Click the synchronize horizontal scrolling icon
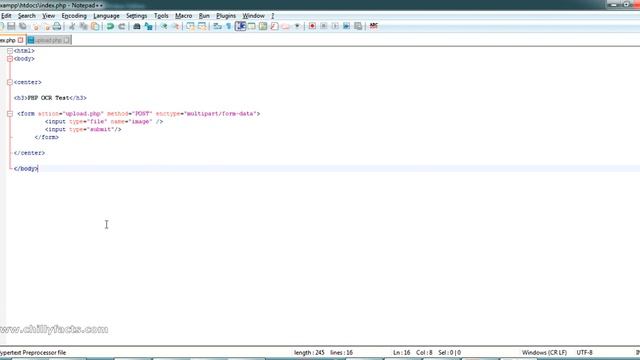Viewport: 640px width, 360px height. (202, 26)
